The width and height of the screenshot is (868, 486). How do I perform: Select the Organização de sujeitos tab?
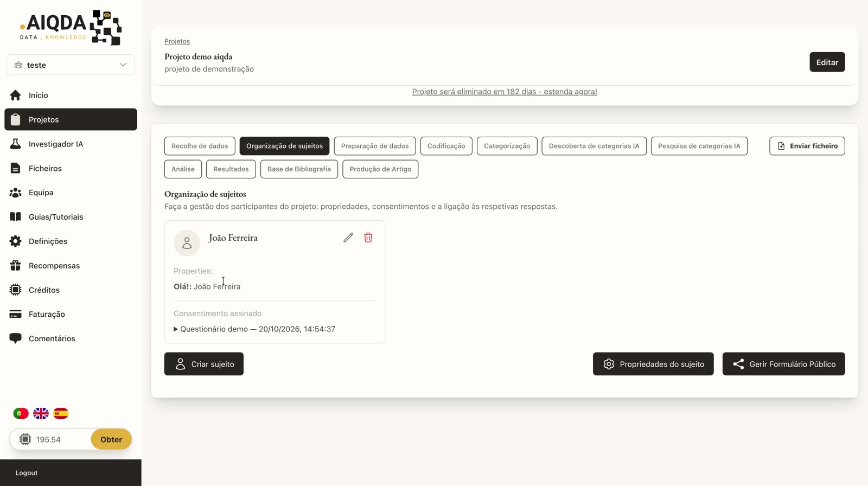click(x=284, y=146)
